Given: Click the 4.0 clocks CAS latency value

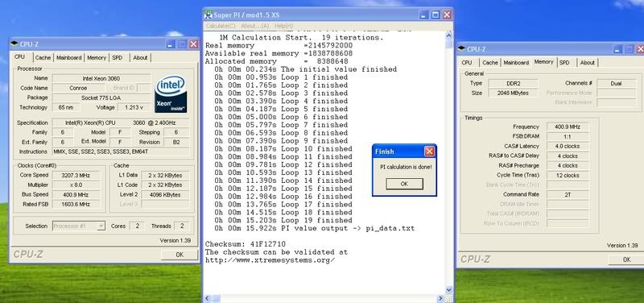Looking at the screenshot, I should click(568, 147).
